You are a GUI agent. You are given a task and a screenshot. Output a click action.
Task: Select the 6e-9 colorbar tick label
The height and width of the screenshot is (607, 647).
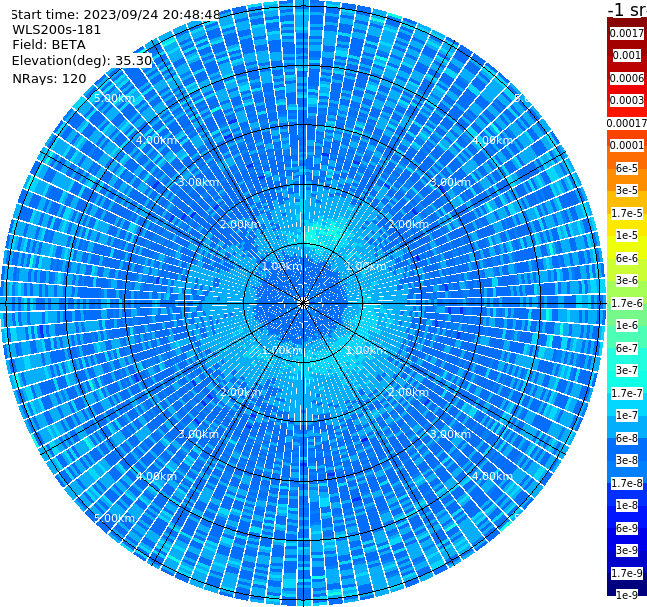[x=627, y=528]
